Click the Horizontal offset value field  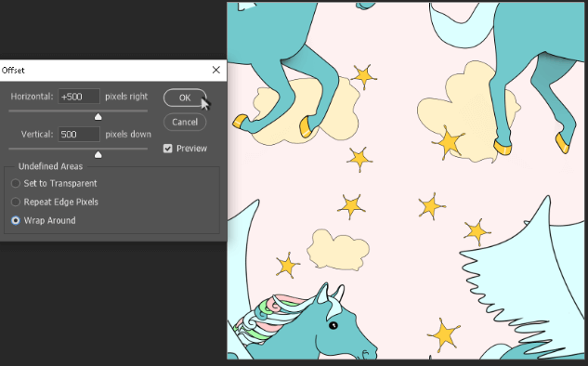pos(79,97)
